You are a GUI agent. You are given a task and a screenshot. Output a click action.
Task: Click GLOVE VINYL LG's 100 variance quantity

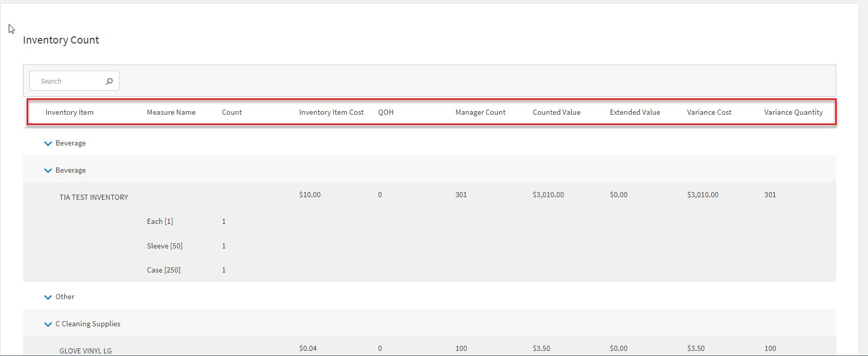point(770,348)
